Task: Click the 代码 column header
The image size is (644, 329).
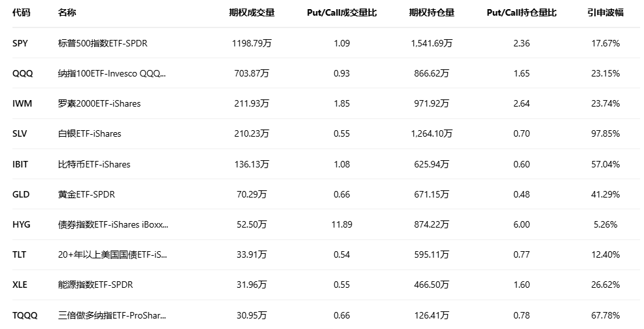Action: coord(22,12)
